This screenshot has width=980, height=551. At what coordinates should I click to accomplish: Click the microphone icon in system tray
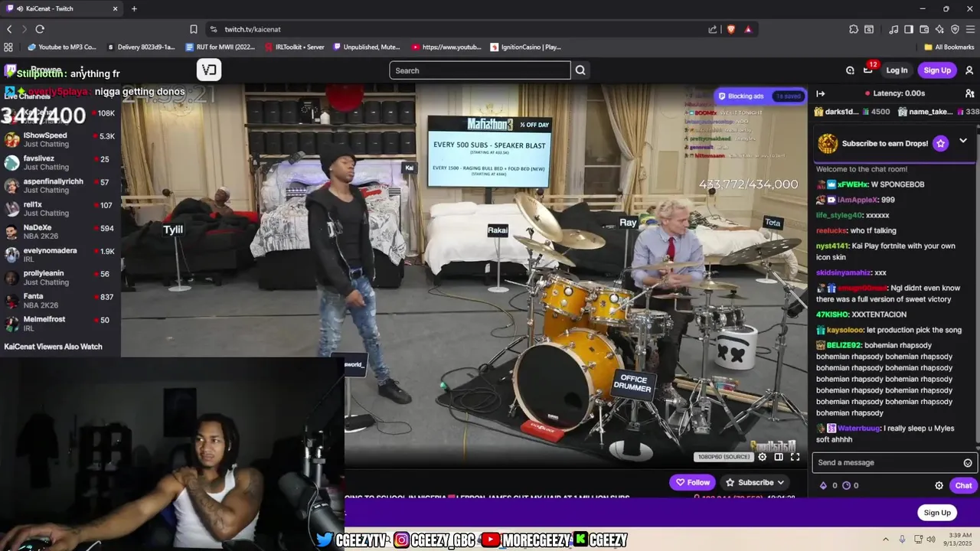[903, 539]
